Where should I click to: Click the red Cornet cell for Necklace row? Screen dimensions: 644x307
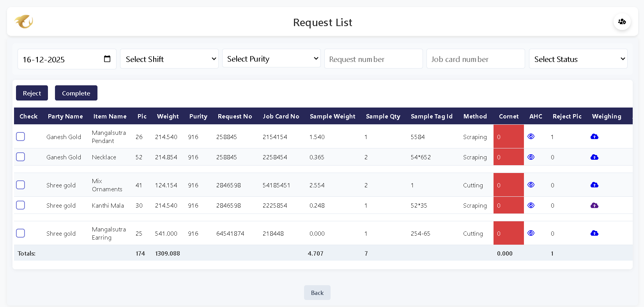pyautogui.click(x=508, y=157)
